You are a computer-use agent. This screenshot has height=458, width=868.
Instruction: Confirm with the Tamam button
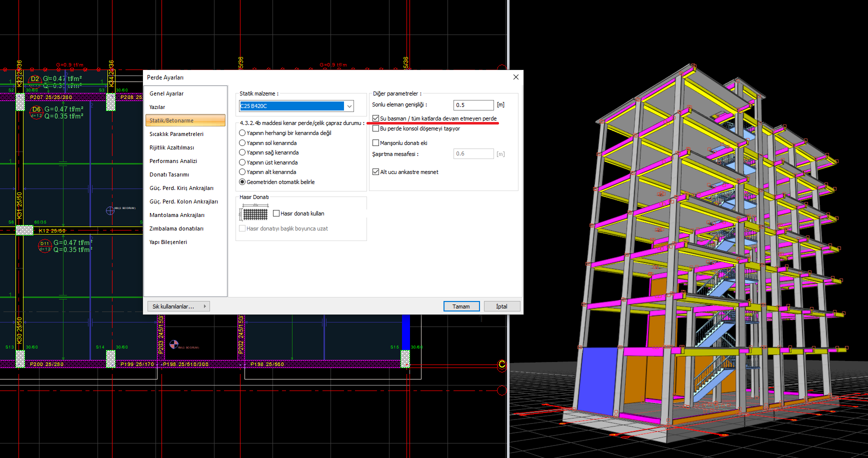pos(461,306)
